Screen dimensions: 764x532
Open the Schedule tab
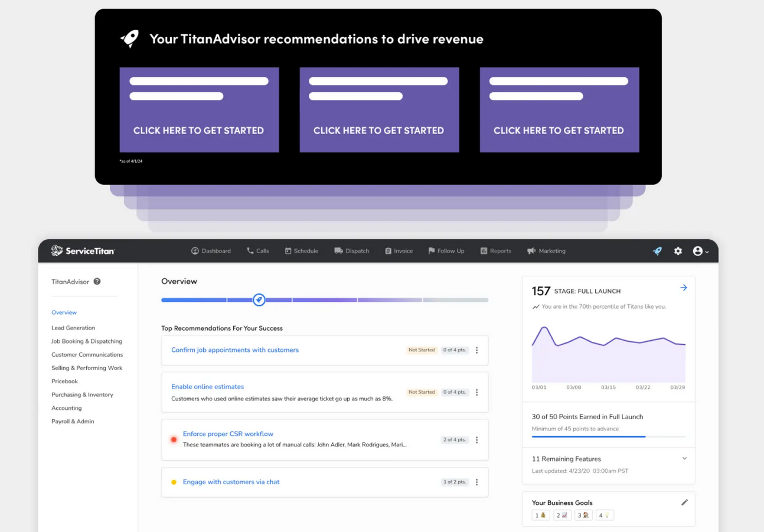301,251
